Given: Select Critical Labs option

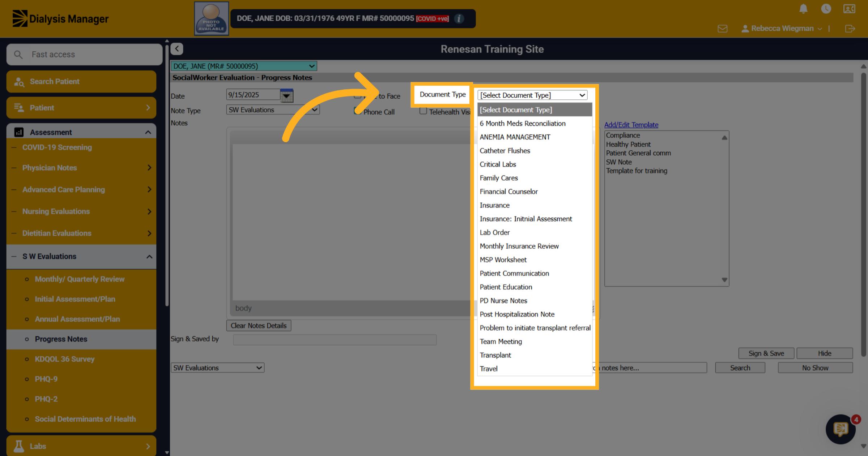Looking at the screenshot, I should [535, 164].
